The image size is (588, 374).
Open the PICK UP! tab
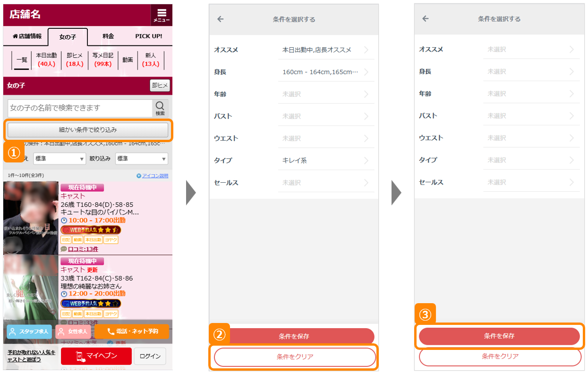(x=148, y=36)
